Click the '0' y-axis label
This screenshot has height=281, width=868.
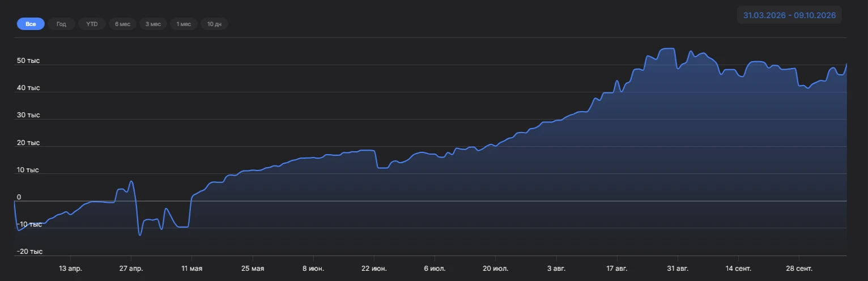pyautogui.click(x=19, y=197)
